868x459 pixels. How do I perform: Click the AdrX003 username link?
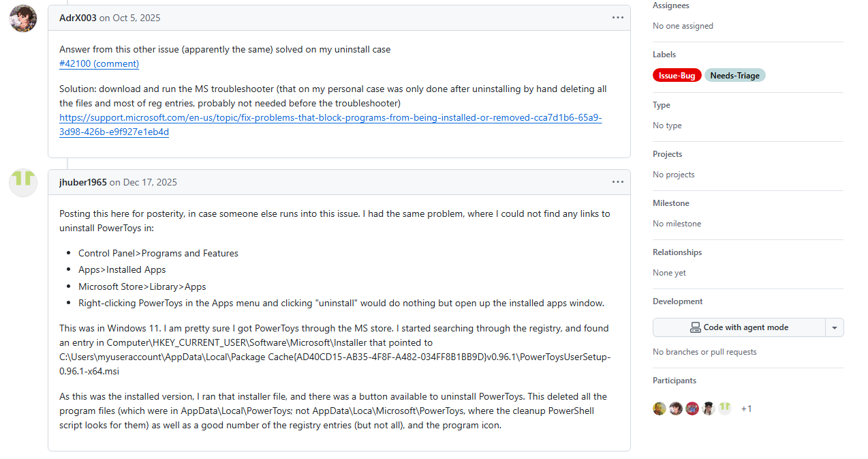coord(78,18)
